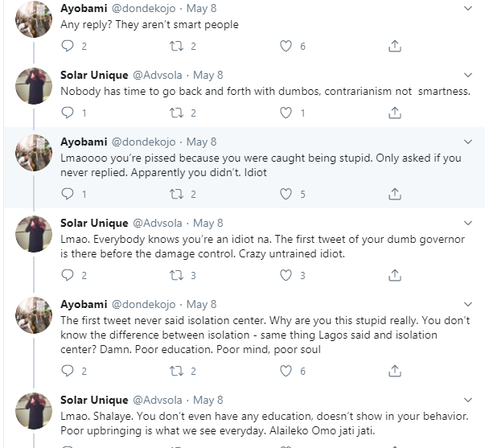Retweet the 'Everybody knows you're an idiot' tweet

(176, 275)
